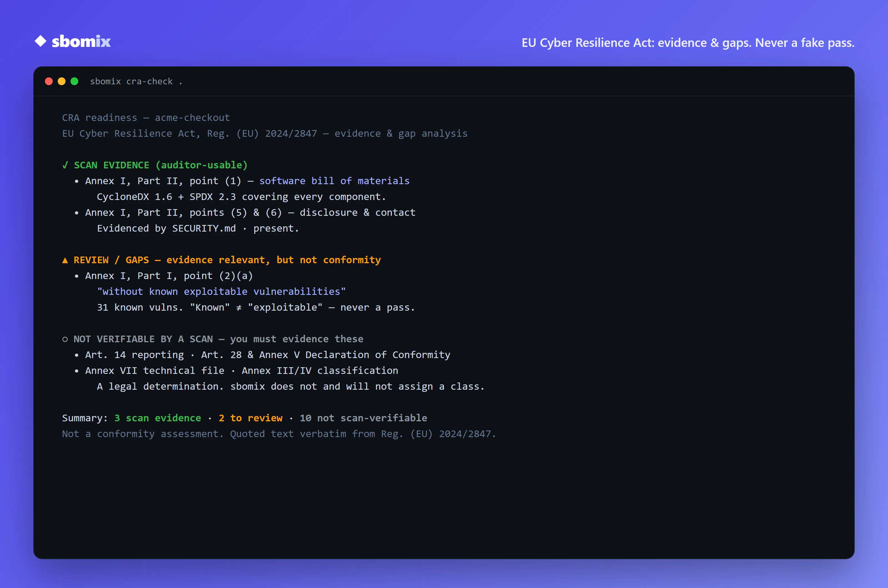Viewport: 888px width, 588px height.
Task: Click the 'SCAN EVIDENCE (auditor-usable)' heading
Action: click(x=161, y=165)
